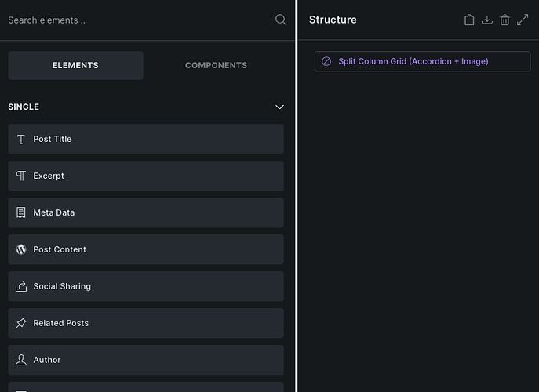Click the paste clipboard icon in Structure
Image resolution: width=539 pixels, height=392 pixels.
[x=469, y=20]
